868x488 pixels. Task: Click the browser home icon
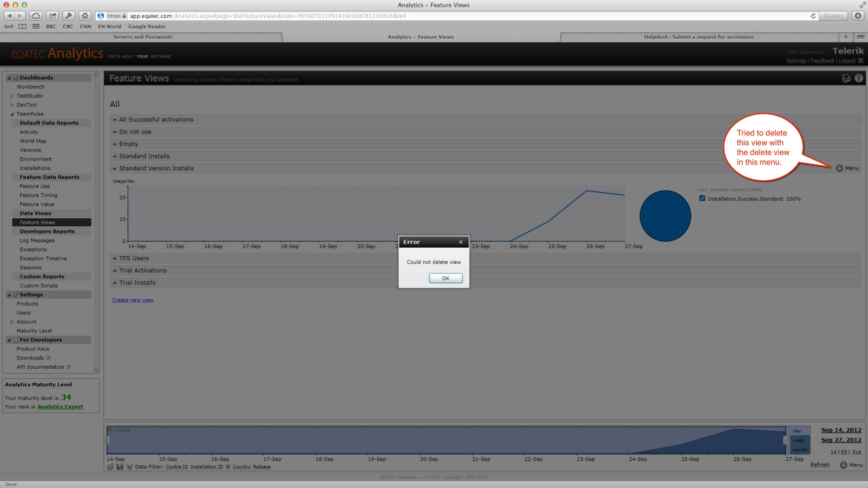tap(85, 16)
